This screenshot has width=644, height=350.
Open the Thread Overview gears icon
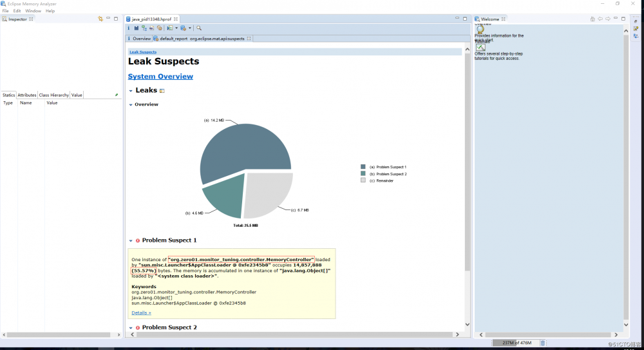tap(160, 28)
